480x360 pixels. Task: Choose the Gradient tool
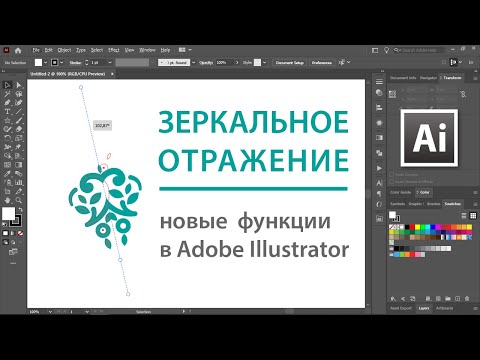(x=19, y=165)
